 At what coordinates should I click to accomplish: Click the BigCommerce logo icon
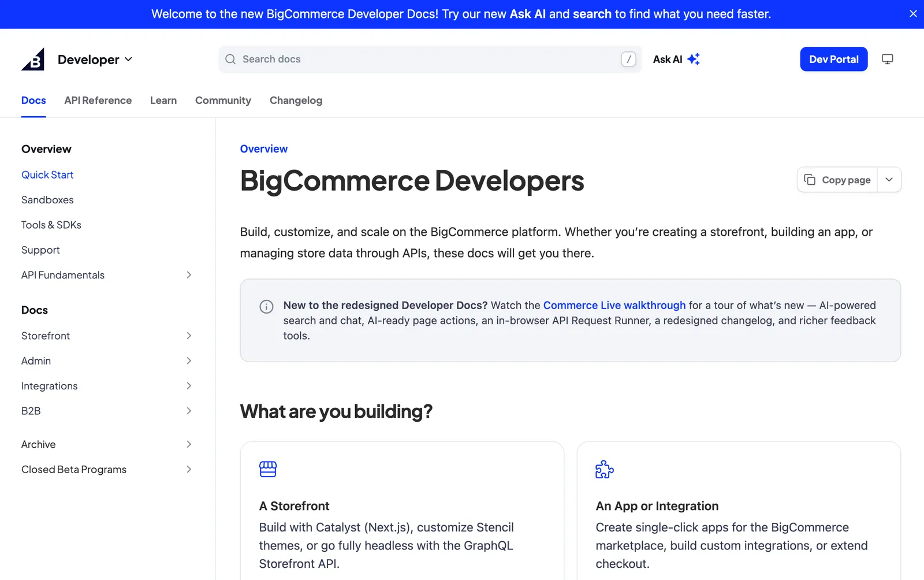(x=33, y=59)
